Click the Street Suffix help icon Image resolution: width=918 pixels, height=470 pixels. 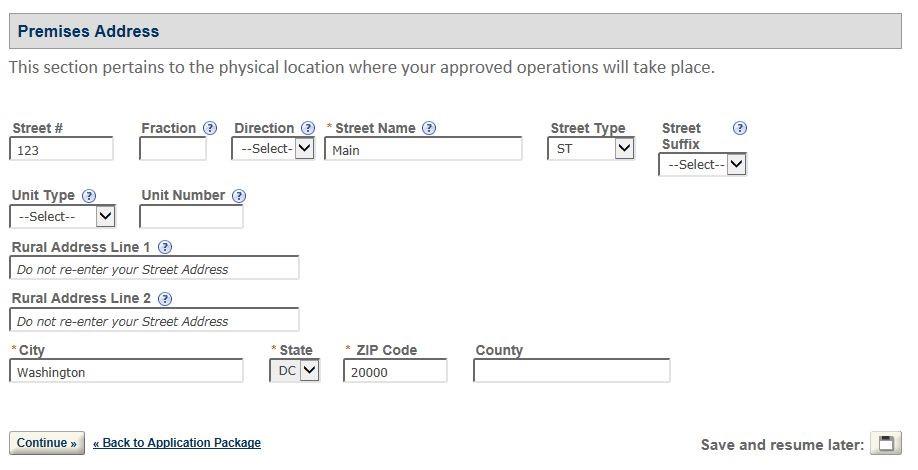[x=740, y=128]
